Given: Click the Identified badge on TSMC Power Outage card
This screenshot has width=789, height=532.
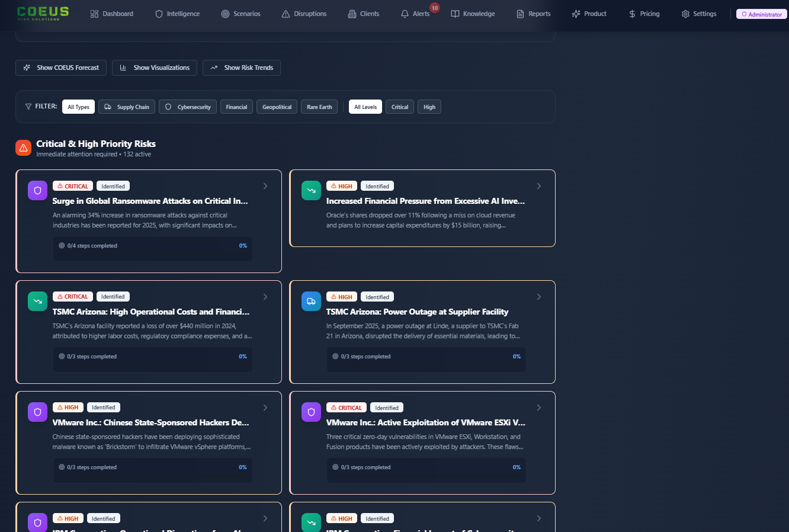Looking at the screenshot, I should [377, 297].
